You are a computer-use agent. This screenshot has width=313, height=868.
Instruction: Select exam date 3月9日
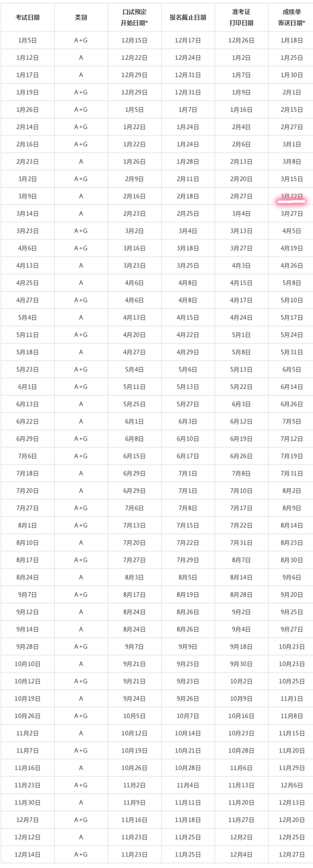click(28, 196)
